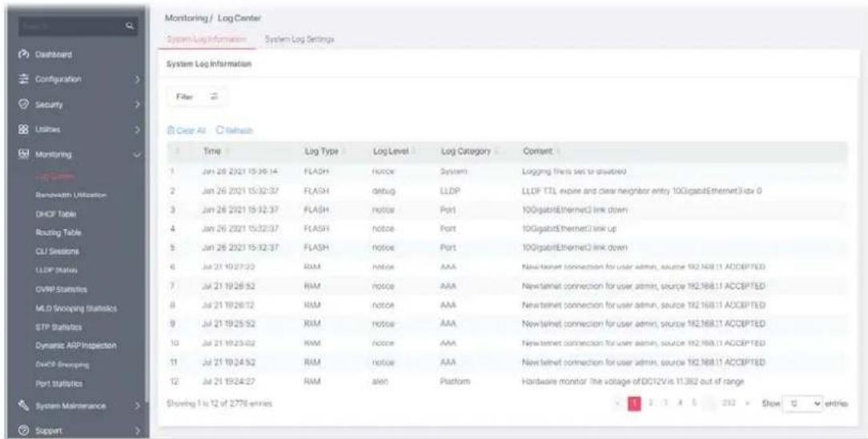Sort table by Content column header
Image resolution: width=868 pixels, height=439 pixels.
537,151
